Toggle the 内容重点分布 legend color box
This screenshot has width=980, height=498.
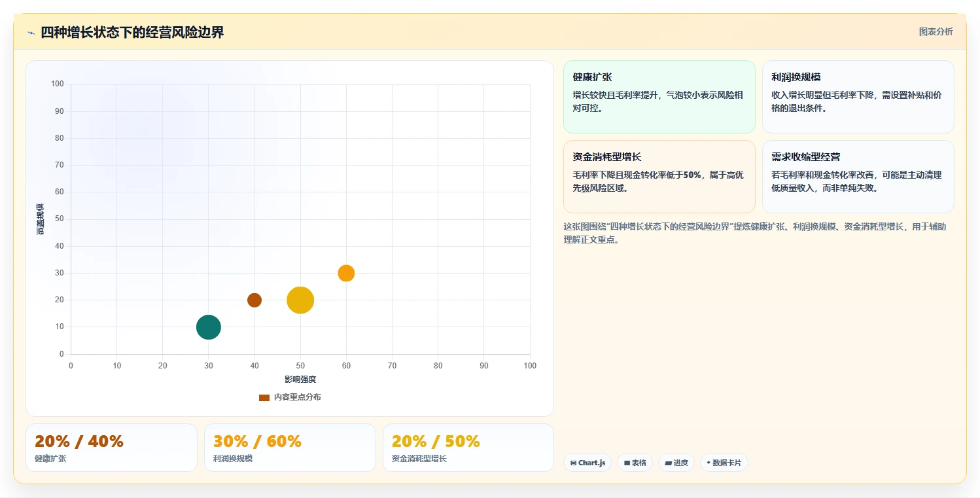coord(264,397)
